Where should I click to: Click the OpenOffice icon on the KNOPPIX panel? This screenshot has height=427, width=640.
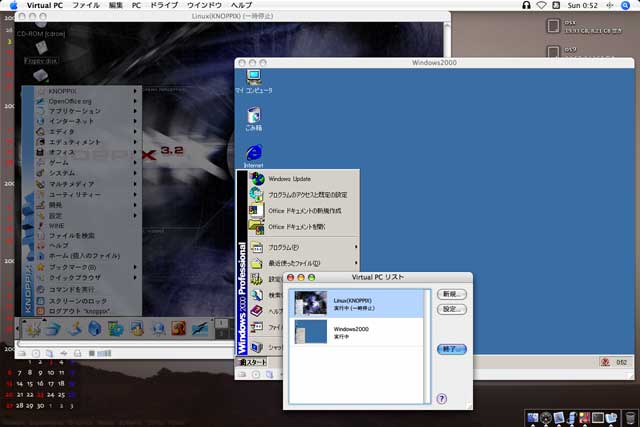coord(200,329)
